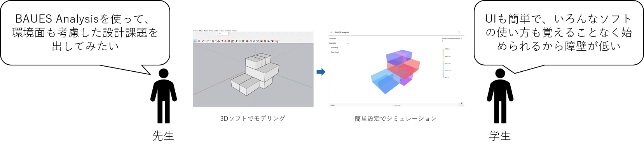
Task: Select Color Map in the sidebar
Action: click(334, 48)
